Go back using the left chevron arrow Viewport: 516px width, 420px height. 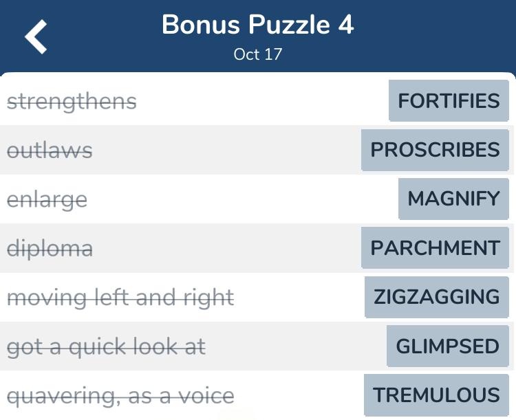click(36, 37)
